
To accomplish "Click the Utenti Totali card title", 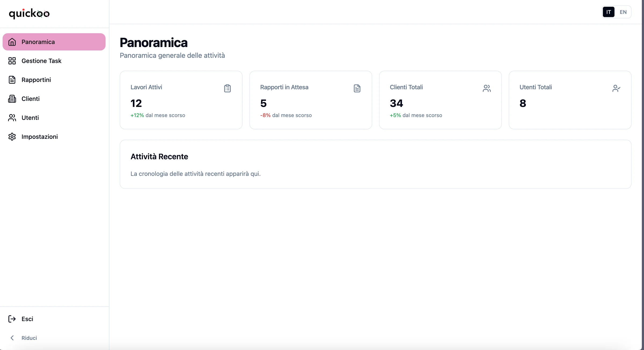I will click(x=536, y=87).
